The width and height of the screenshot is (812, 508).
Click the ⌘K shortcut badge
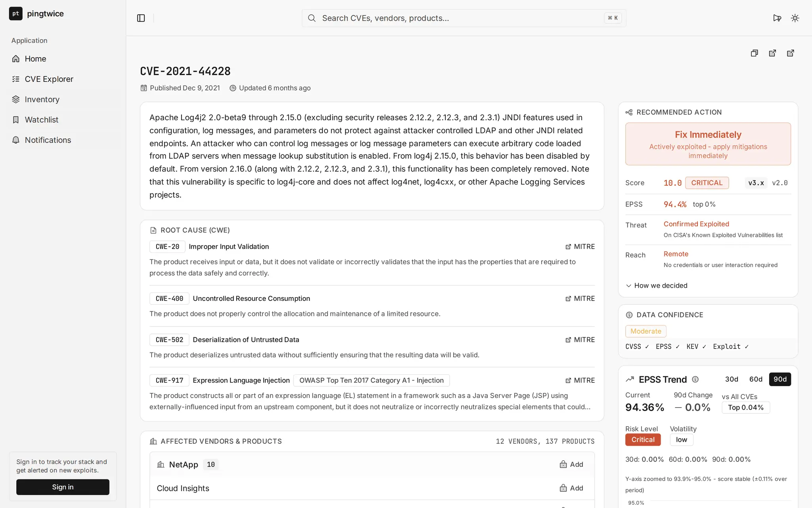(613, 18)
